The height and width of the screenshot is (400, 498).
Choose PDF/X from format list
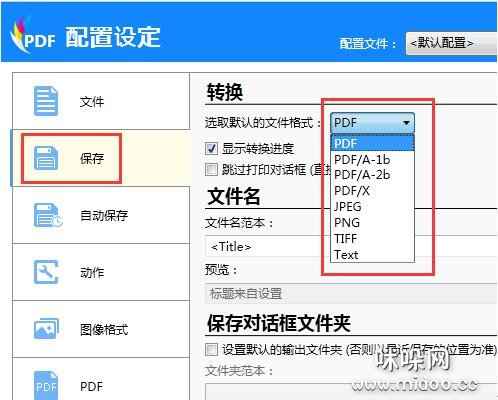[x=372, y=191]
